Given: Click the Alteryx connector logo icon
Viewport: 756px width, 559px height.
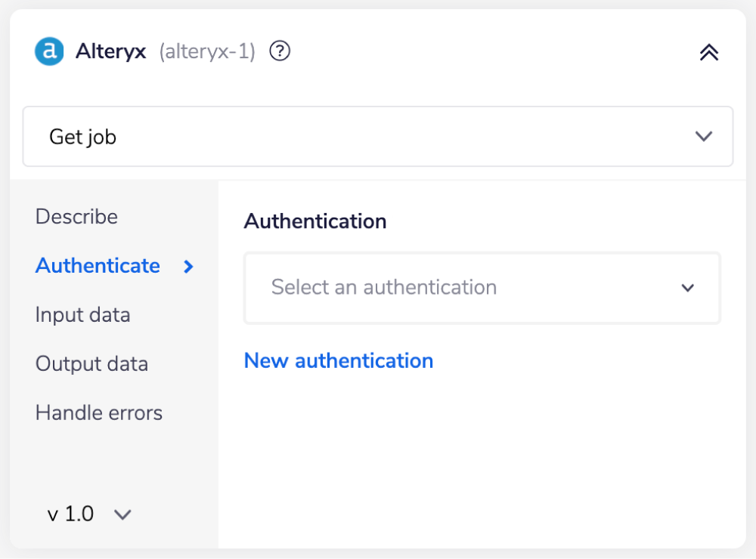Looking at the screenshot, I should (48, 51).
